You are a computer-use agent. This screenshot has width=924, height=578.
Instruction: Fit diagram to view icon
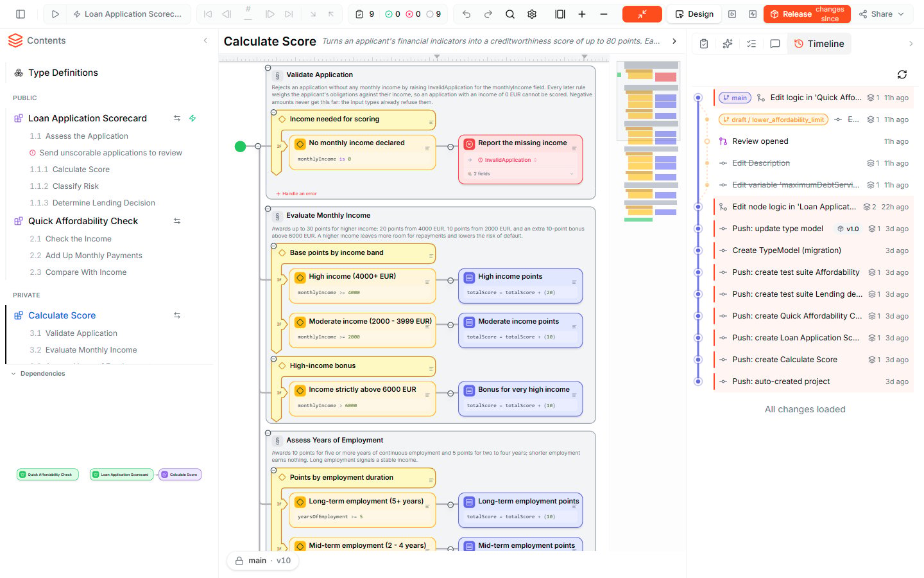(x=560, y=14)
